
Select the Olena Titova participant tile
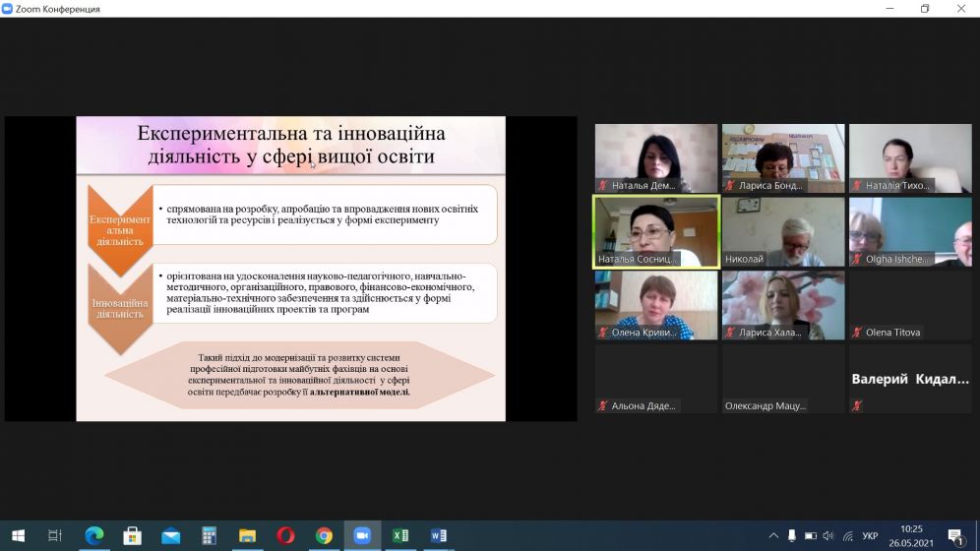pos(910,305)
